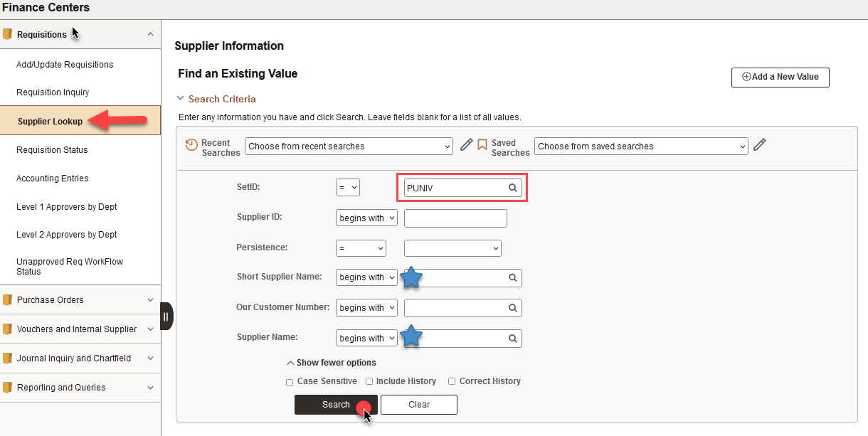Viewport: 868px width, 436px height.
Task: Click the SetID lookup magnifier icon
Action: pyautogui.click(x=512, y=188)
